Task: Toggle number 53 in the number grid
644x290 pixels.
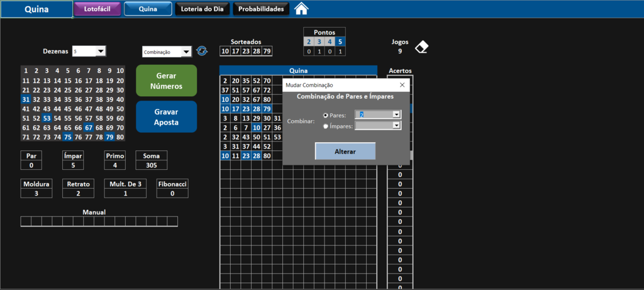Action: (47, 118)
